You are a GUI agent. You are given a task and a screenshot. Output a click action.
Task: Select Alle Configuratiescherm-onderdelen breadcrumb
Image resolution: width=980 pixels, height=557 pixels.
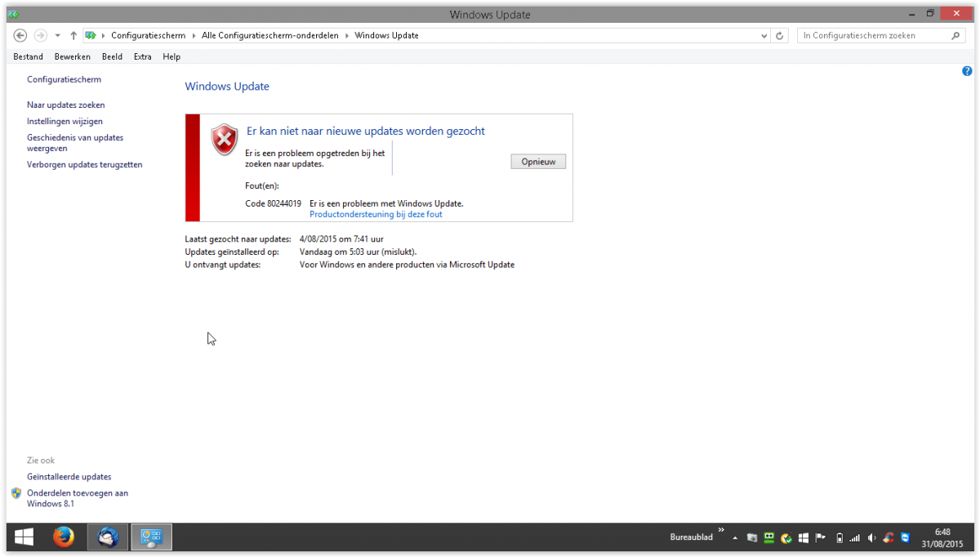[269, 36]
